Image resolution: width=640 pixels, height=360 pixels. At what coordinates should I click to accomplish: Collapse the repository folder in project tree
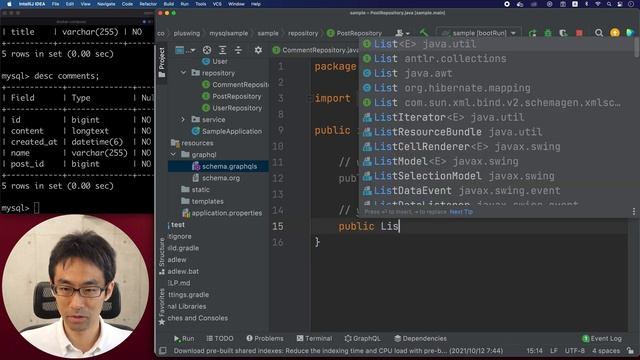point(183,73)
